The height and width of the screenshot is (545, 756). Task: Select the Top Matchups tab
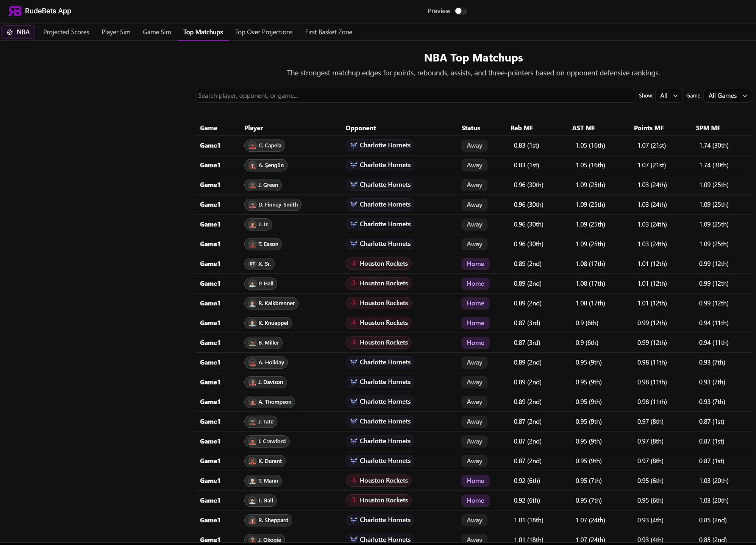coord(203,32)
